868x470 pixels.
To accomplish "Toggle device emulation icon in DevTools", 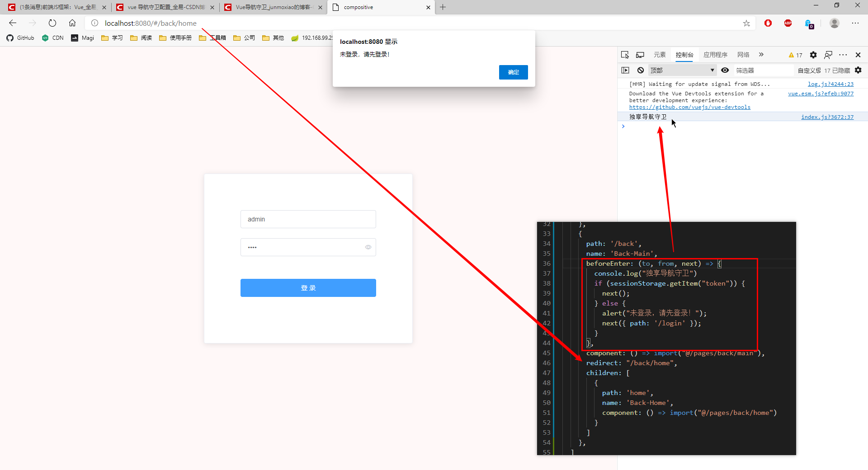I will 640,55.
